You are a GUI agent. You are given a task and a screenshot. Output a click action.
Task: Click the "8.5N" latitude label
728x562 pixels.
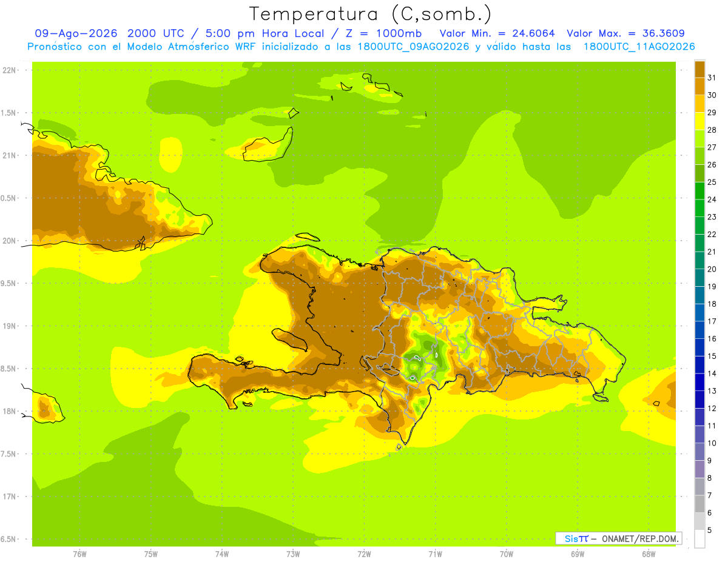pos(8,369)
